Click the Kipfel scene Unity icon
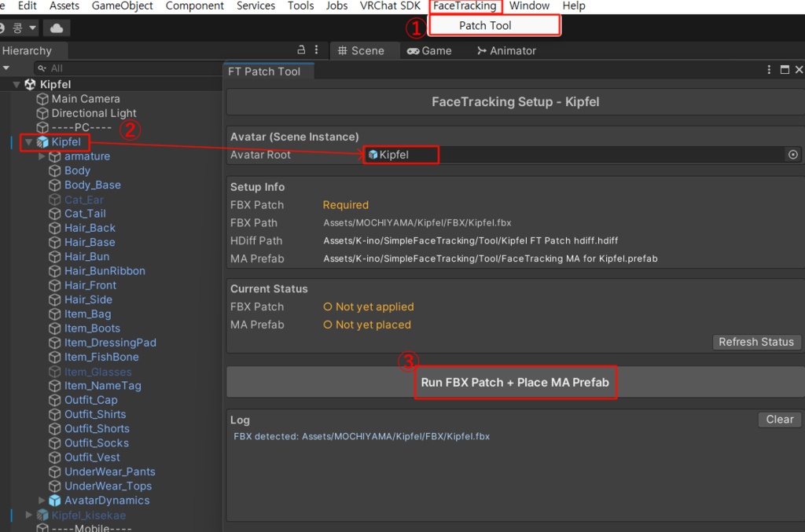 click(30, 84)
